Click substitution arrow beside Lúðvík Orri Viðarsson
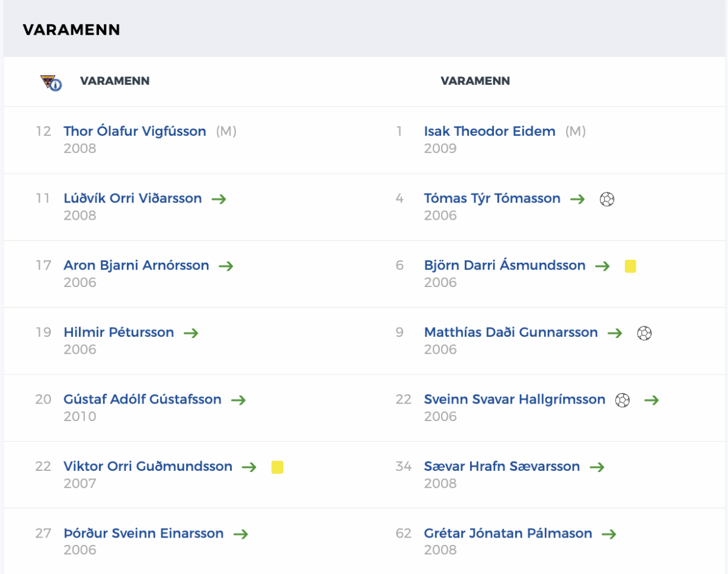 (x=219, y=199)
